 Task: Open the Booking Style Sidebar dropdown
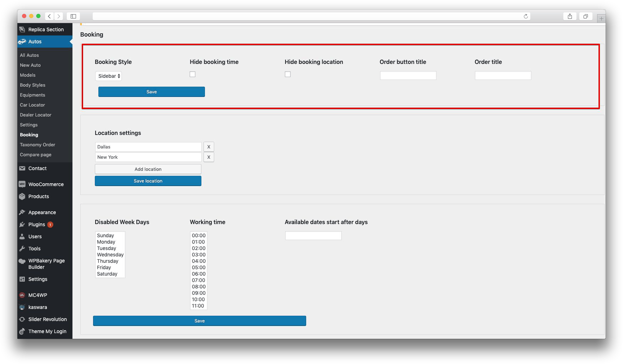coord(109,76)
